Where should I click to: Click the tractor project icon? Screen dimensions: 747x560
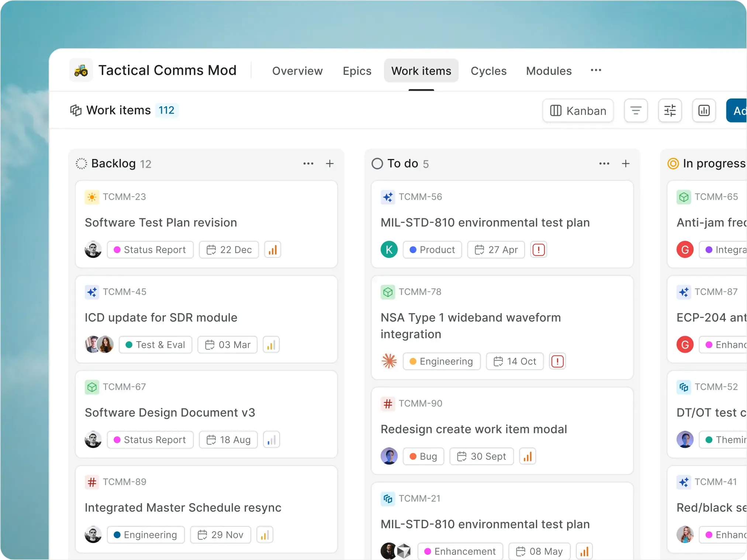(x=81, y=70)
